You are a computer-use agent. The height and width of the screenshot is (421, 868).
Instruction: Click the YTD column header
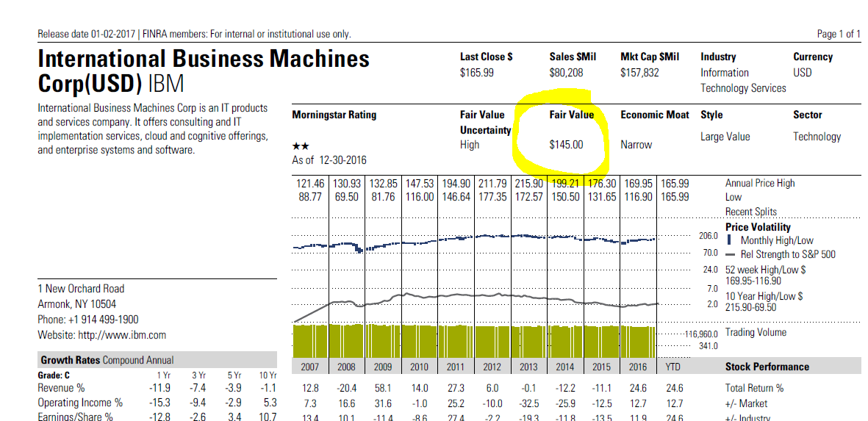tap(672, 367)
